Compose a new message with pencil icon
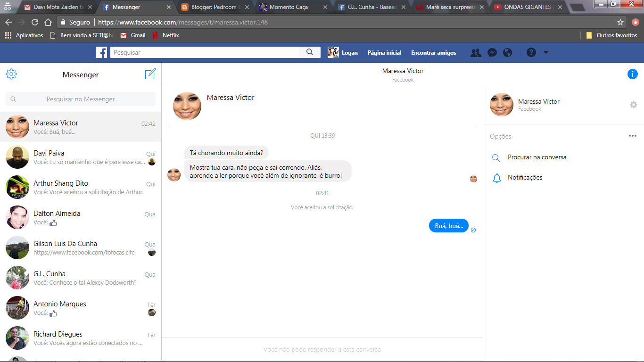The width and height of the screenshot is (644, 362). (150, 74)
